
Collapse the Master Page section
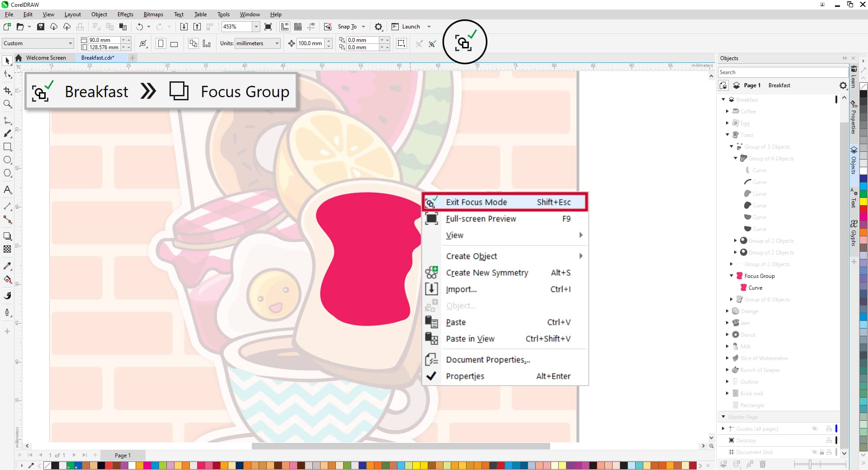click(x=723, y=417)
